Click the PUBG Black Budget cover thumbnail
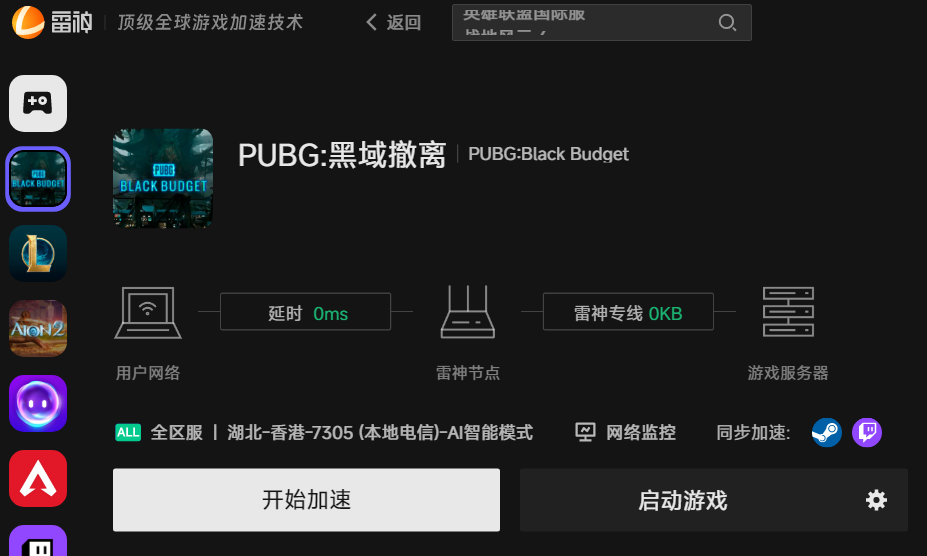Viewport: 927px width, 556px height. click(x=163, y=178)
